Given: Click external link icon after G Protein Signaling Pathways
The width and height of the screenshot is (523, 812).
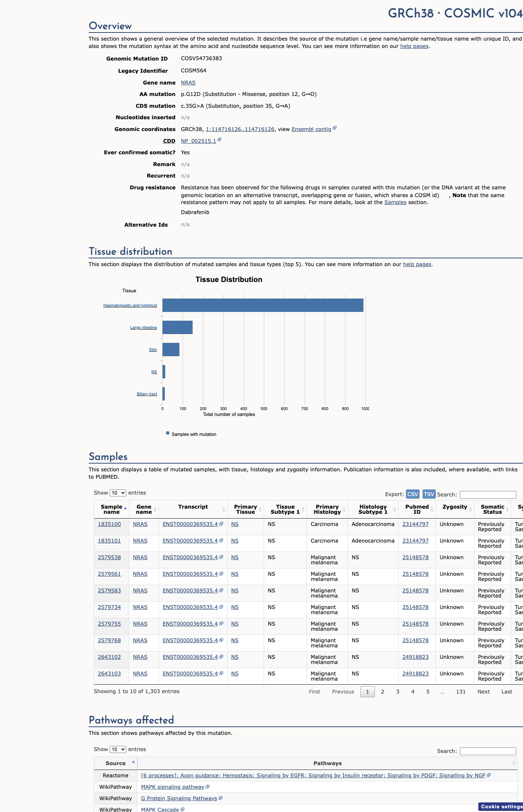Looking at the screenshot, I should (x=221, y=798).
